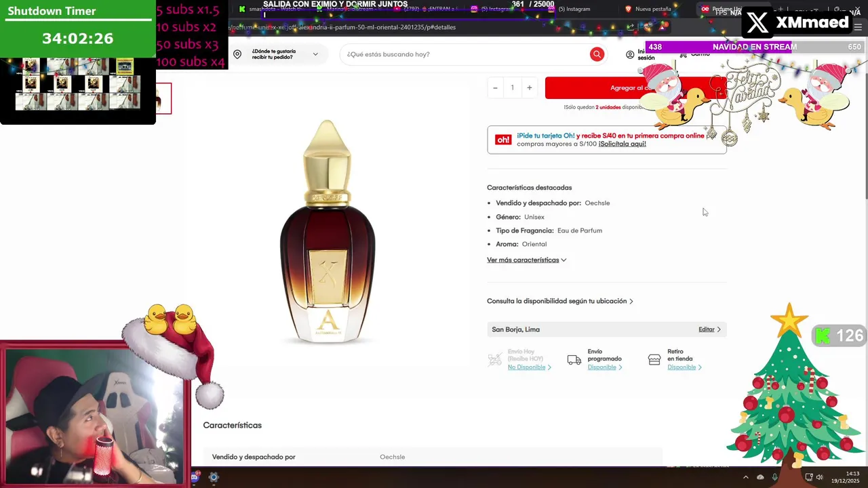Click the microphone icon in system tray
This screenshot has height=488, width=868.
point(774,477)
